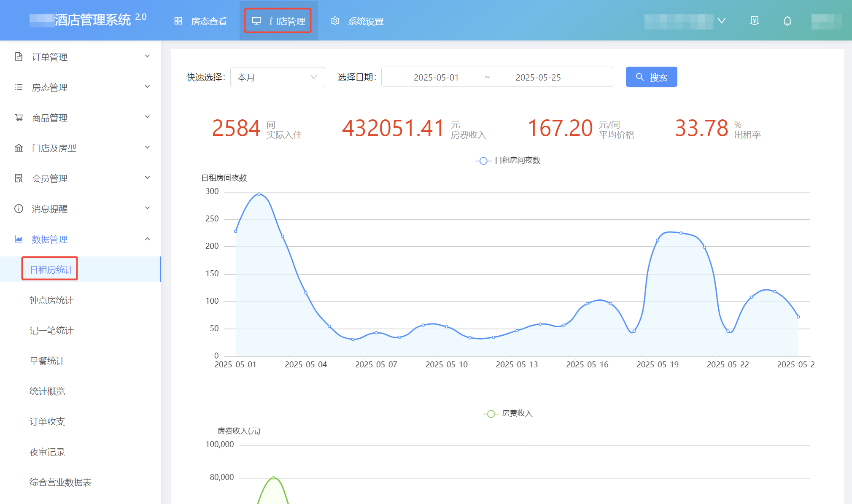The width and height of the screenshot is (852, 504).
Task: Expand the 房态管理 menu chevron
Action: coord(147,87)
